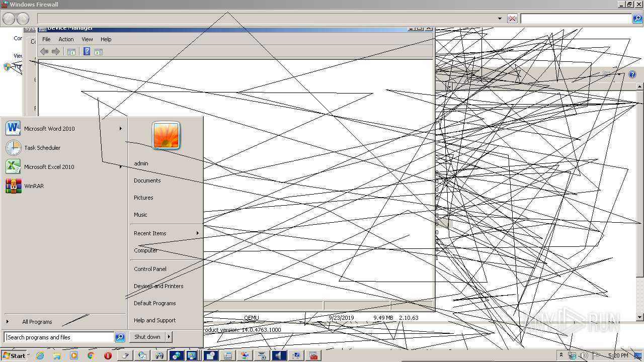This screenshot has width=644, height=362.
Task: Open Device Manager View menu
Action: [x=87, y=39]
